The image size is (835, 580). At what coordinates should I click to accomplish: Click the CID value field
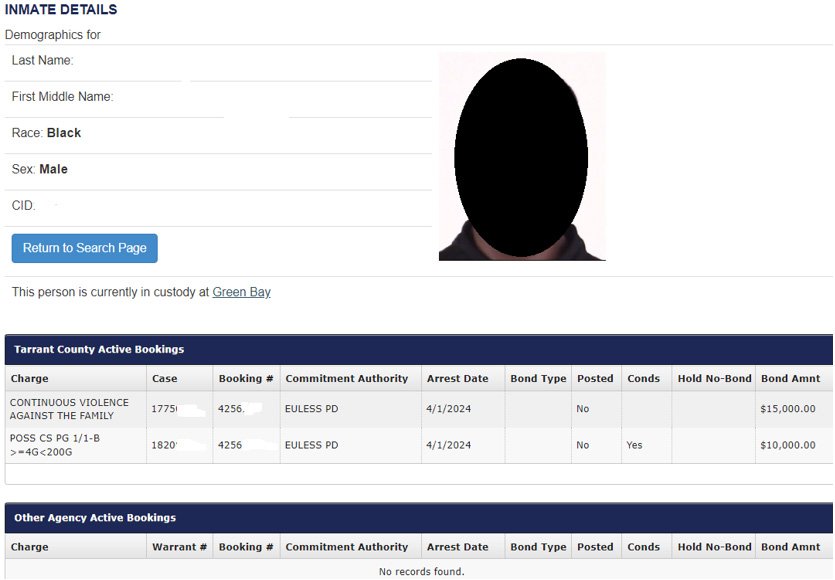60,205
